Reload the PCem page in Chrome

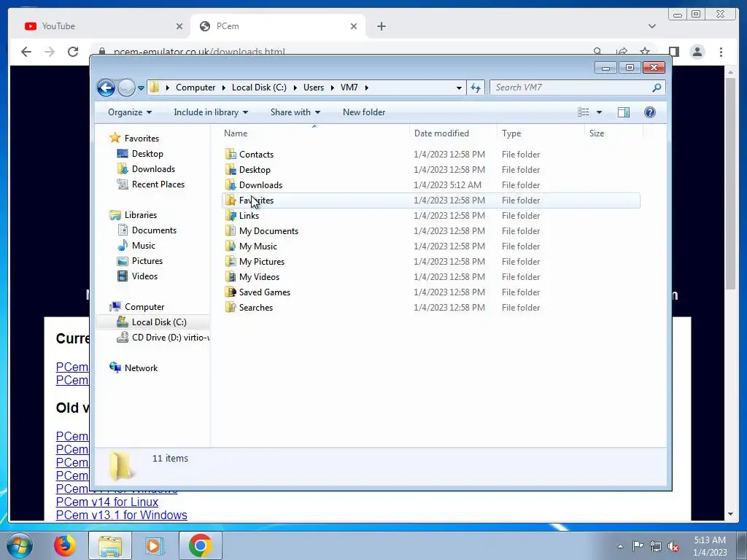tap(72, 52)
